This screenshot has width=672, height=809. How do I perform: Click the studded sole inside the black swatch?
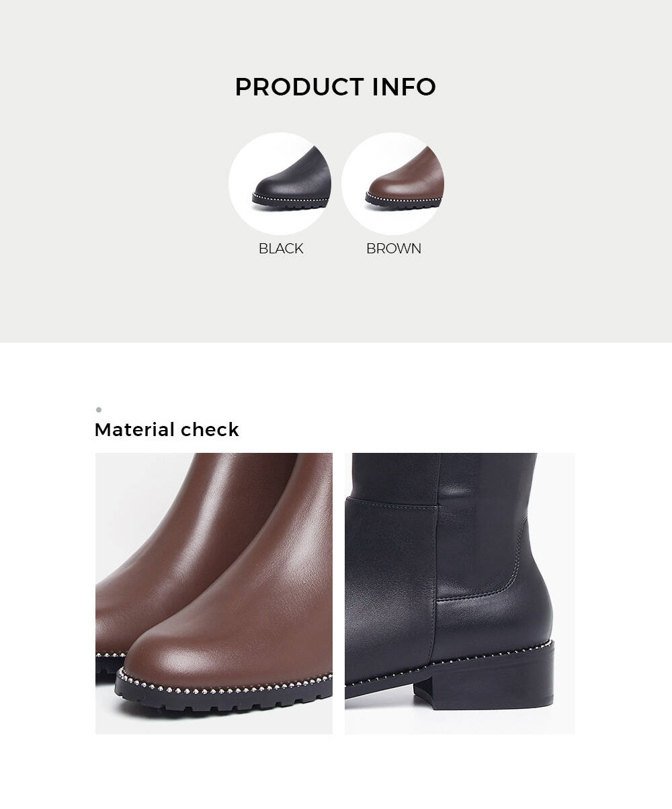tap(290, 202)
